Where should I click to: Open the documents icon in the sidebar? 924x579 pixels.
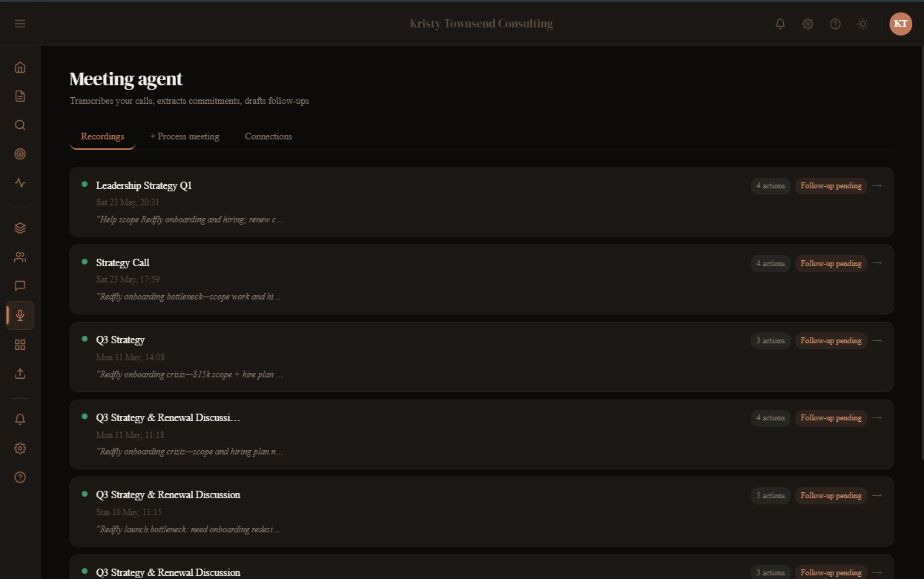click(x=20, y=96)
